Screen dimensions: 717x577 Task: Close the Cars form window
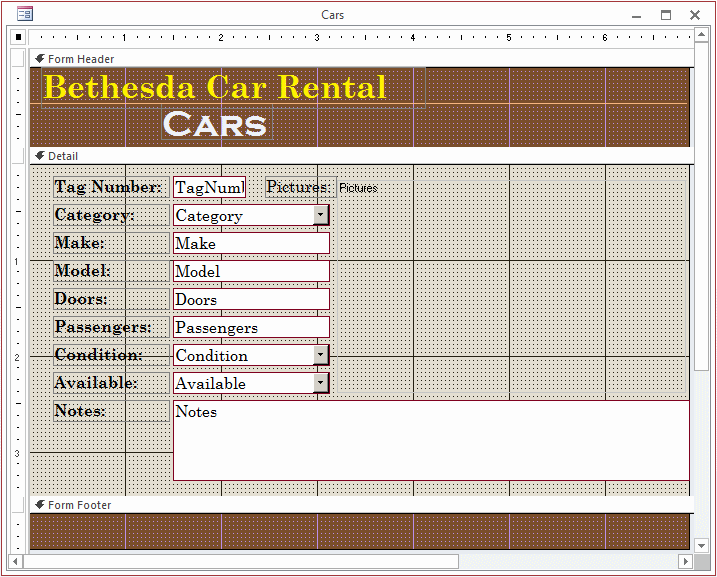coord(695,15)
